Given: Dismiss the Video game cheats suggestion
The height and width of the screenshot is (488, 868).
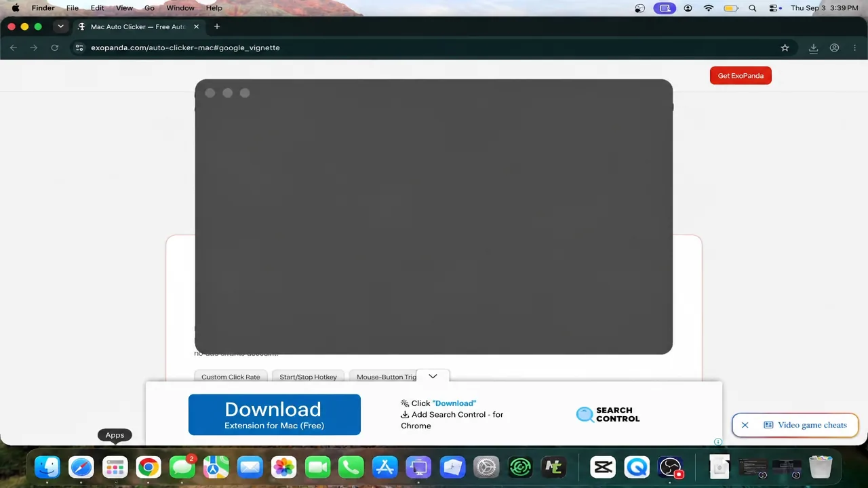Looking at the screenshot, I should tap(745, 425).
